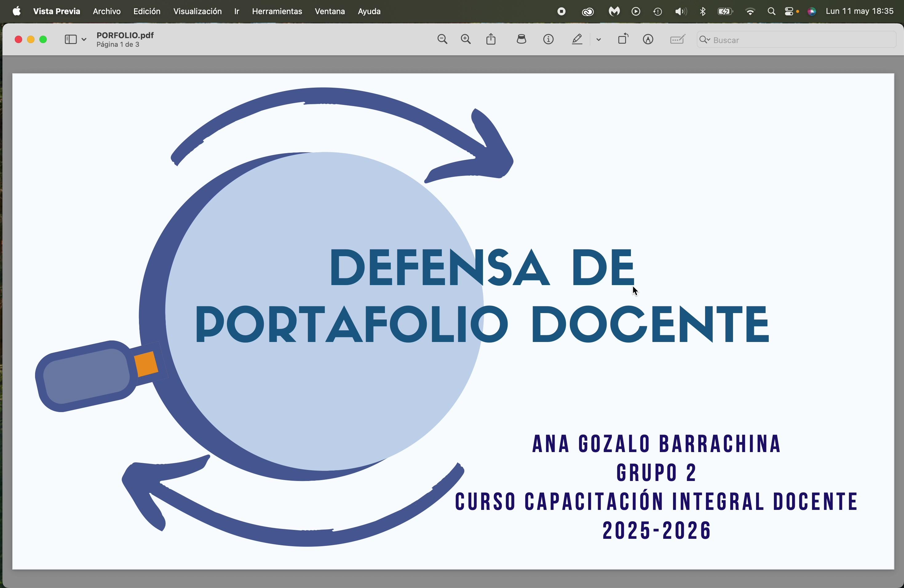Open the Share menu icon

(491, 39)
